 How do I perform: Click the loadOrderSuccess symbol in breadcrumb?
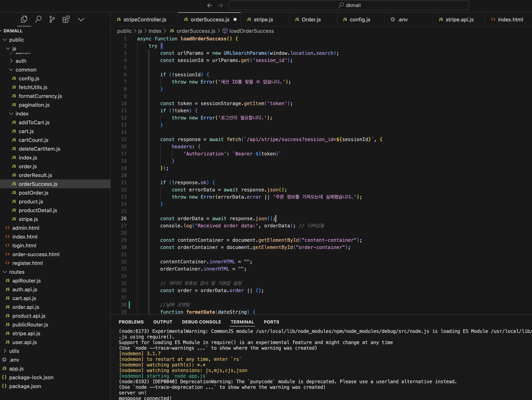(251, 31)
